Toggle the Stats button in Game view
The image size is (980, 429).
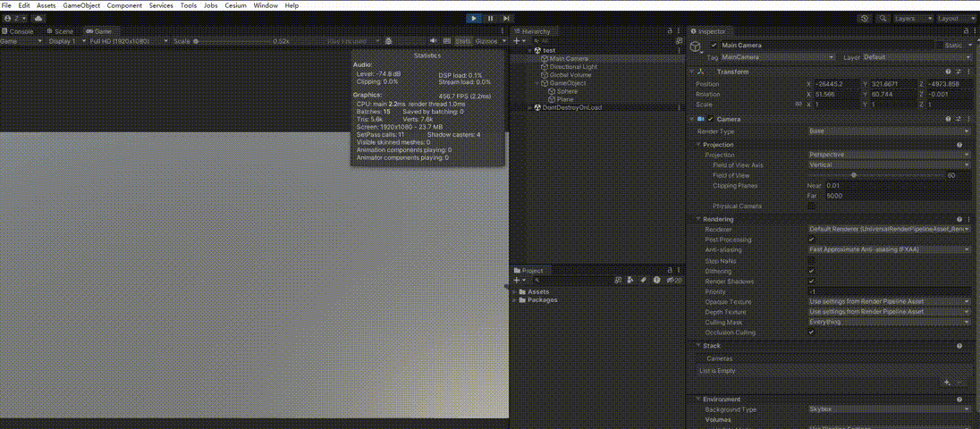coord(462,40)
